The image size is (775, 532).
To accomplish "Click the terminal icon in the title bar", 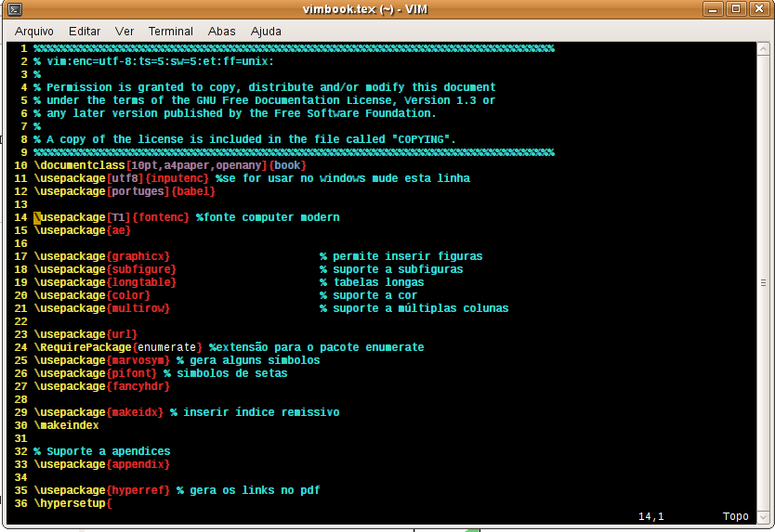I will (13, 9).
